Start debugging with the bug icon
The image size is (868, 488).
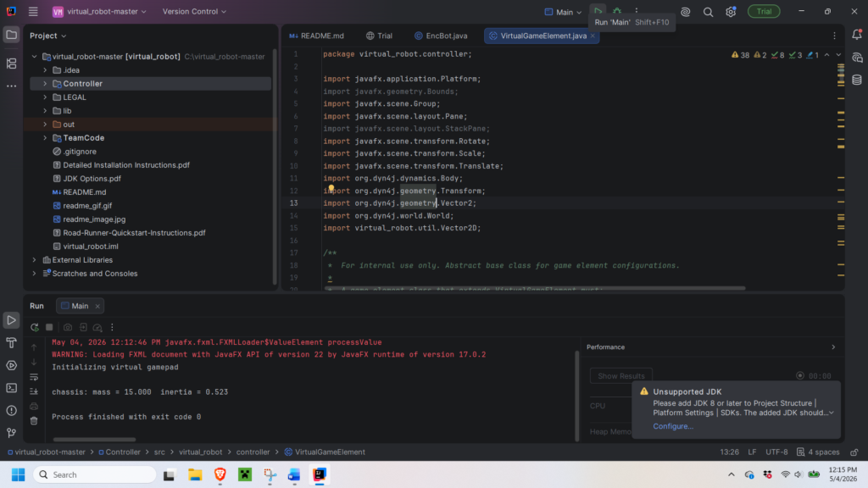point(617,11)
